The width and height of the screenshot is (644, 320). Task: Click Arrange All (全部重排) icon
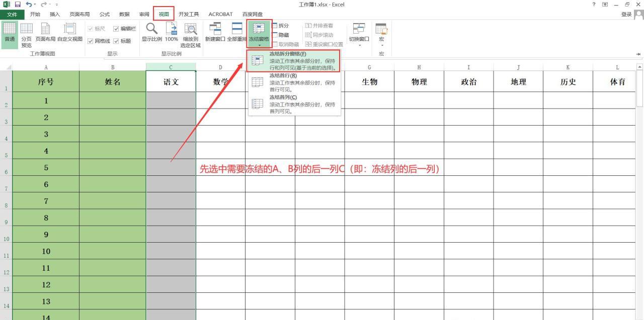click(x=236, y=32)
